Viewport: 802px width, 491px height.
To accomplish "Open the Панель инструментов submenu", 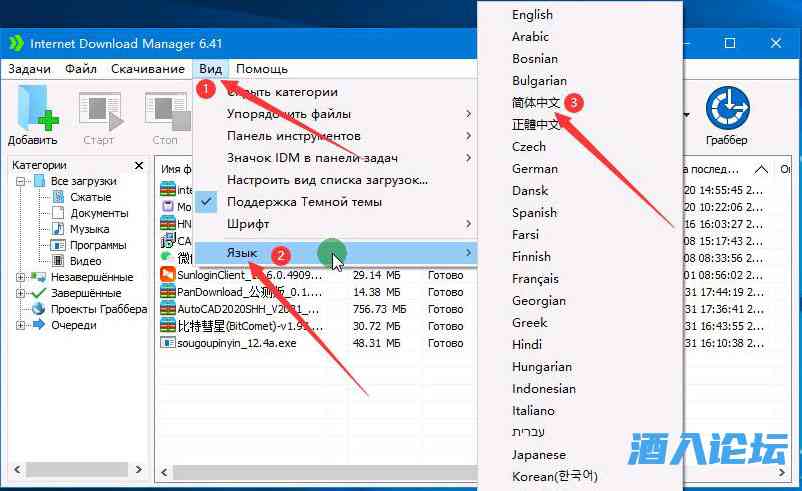I will (335, 136).
